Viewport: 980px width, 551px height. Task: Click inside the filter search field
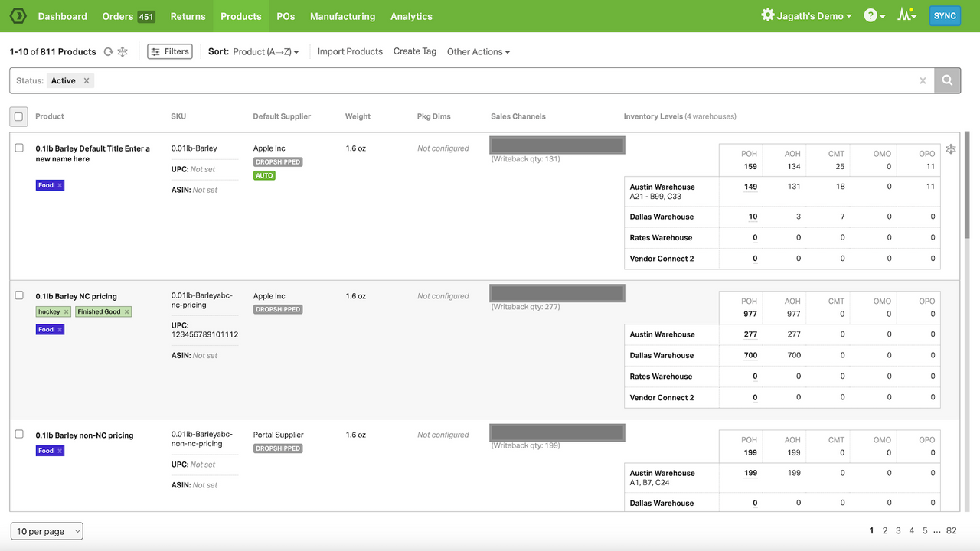click(505, 80)
